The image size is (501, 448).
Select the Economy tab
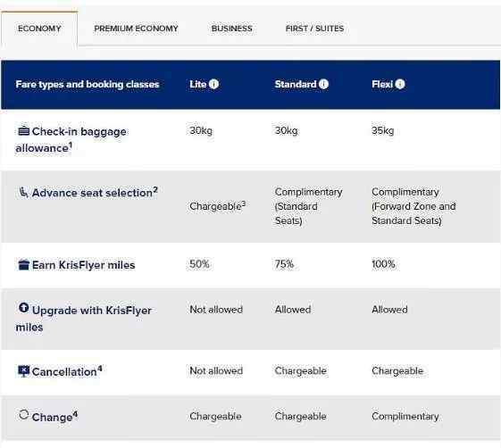coord(39,29)
